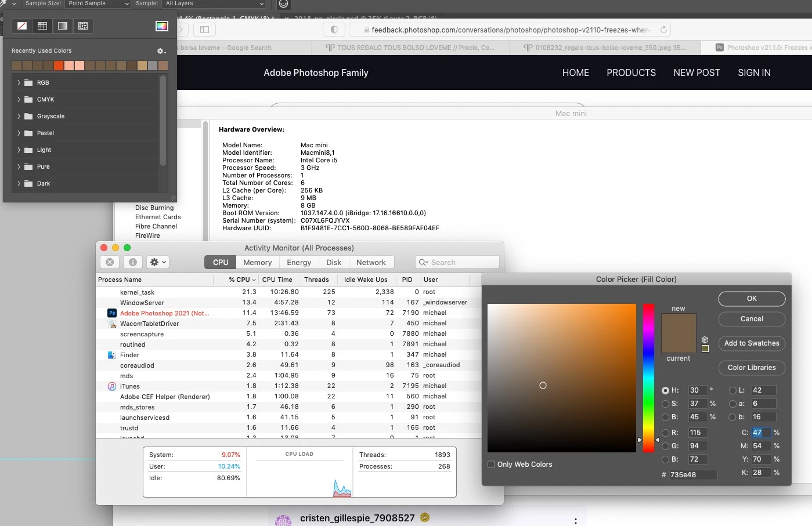812x526 pixels.
Task: Open the rainbow Color Picker icon
Action: (x=162, y=26)
